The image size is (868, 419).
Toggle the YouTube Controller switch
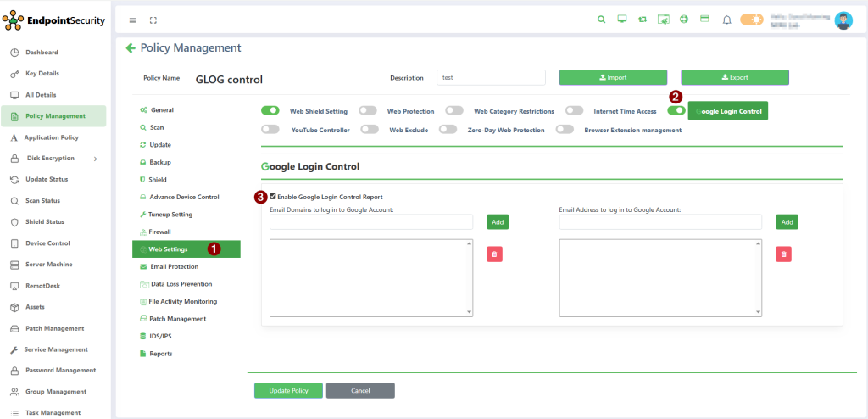[270, 130]
